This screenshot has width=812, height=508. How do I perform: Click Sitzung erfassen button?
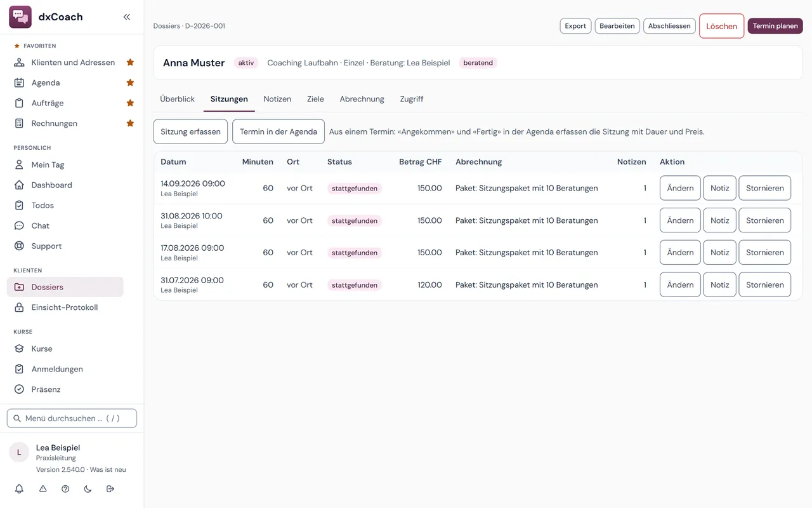pyautogui.click(x=190, y=131)
